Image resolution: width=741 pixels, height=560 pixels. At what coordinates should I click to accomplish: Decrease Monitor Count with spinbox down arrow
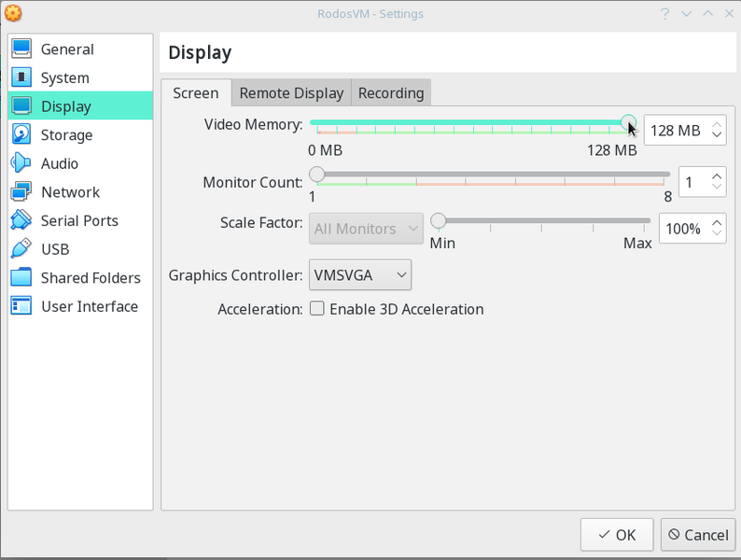716,189
